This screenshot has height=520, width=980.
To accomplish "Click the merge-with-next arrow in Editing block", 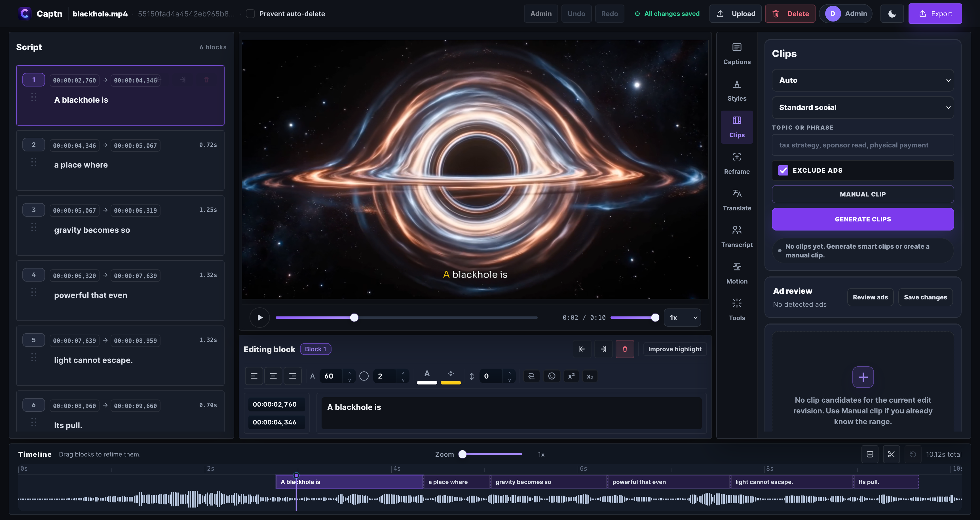I will 603,349.
